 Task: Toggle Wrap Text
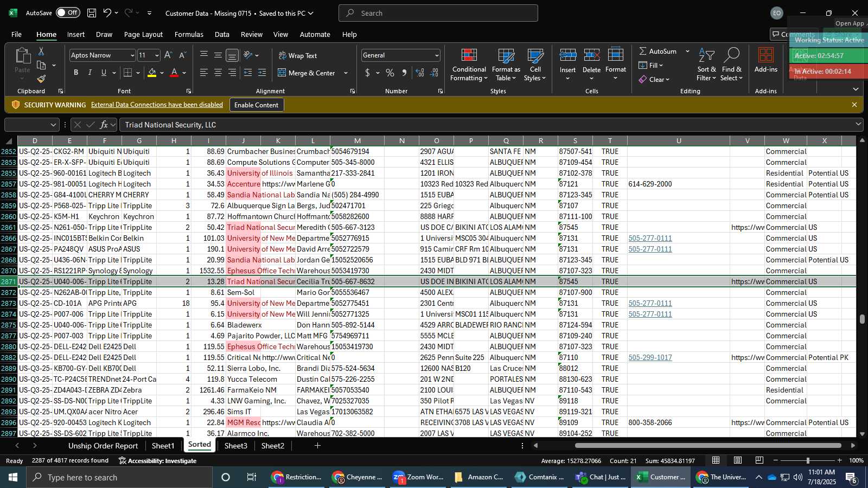[x=298, y=55]
